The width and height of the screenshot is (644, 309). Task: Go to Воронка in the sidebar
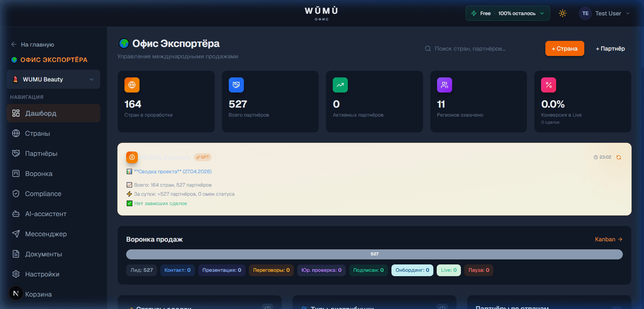click(x=39, y=174)
